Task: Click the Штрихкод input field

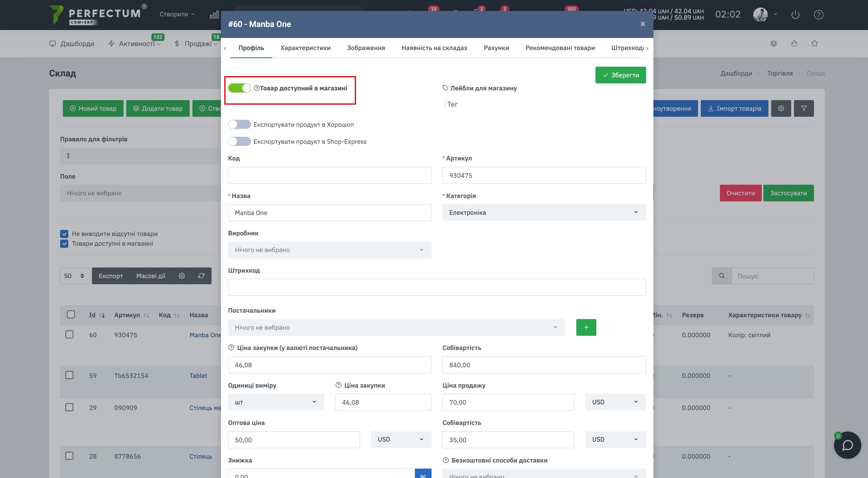Action: [x=437, y=287]
